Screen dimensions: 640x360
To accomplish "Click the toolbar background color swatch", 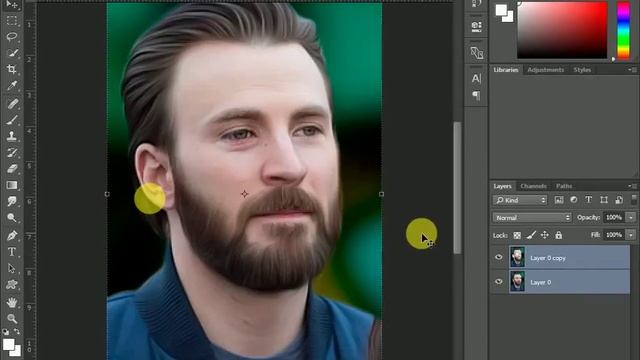I will tap(16, 351).
